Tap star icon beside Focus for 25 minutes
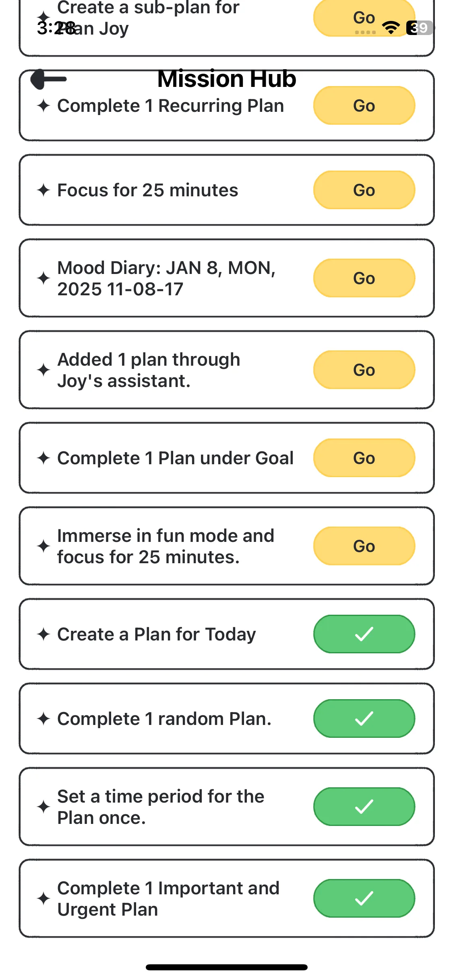Screen dimensions: 453x980 tap(43, 190)
